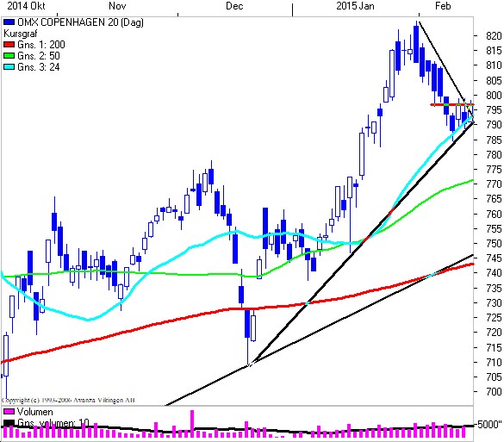Click the tallest magenta volume bar
This screenshot has width=504, height=442.
[x=192, y=424]
